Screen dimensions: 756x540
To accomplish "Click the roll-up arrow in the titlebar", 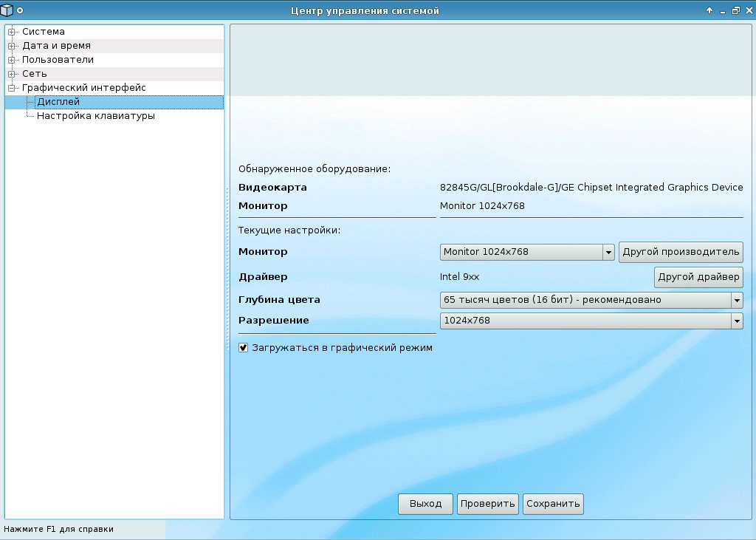I will pyautogui.click(x=709, y=10).
